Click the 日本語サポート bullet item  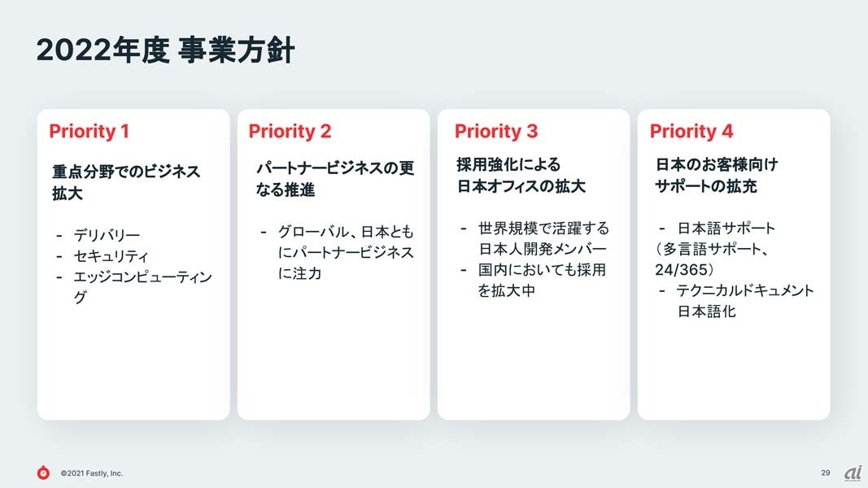(x=726, y=228)
